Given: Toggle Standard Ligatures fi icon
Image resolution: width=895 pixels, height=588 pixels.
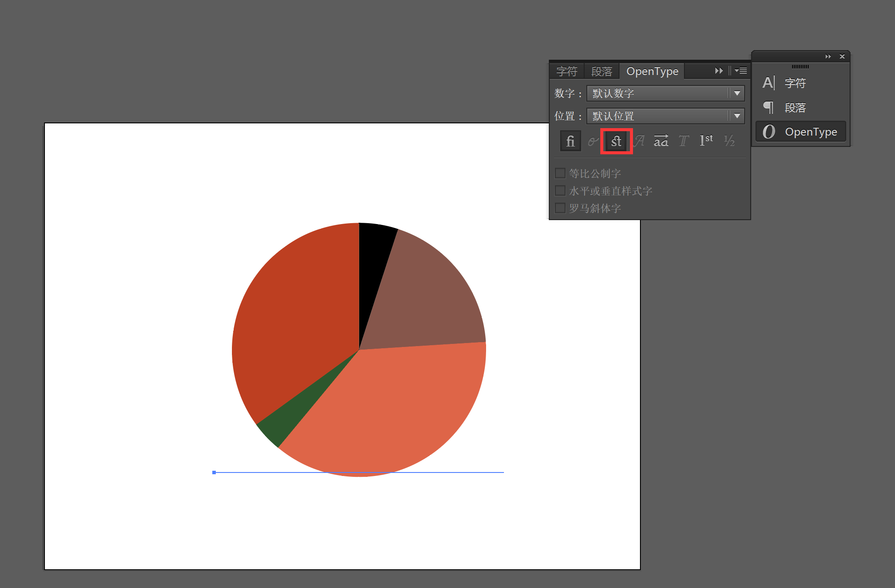Looking at the screenshot, I should (x=570, y=141).
